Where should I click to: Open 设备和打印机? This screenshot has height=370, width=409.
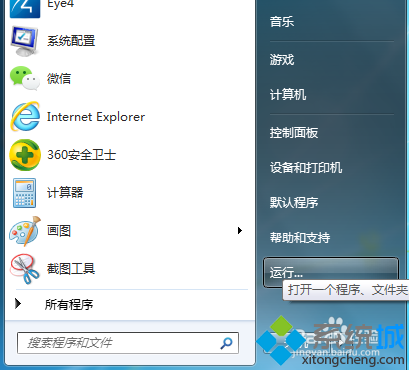click(x=306, y=168)
